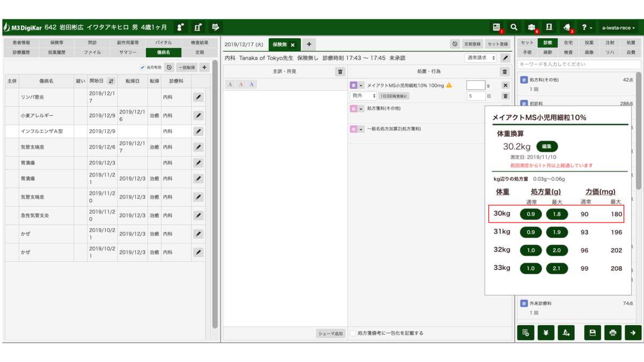
Task: Click the 一括転帰 button
Action: [187, 68]
